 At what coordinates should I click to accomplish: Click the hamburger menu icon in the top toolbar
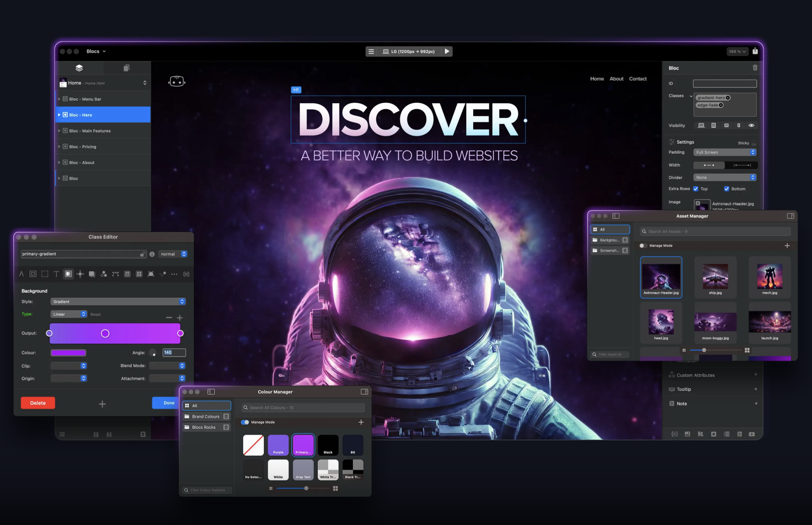371,51
